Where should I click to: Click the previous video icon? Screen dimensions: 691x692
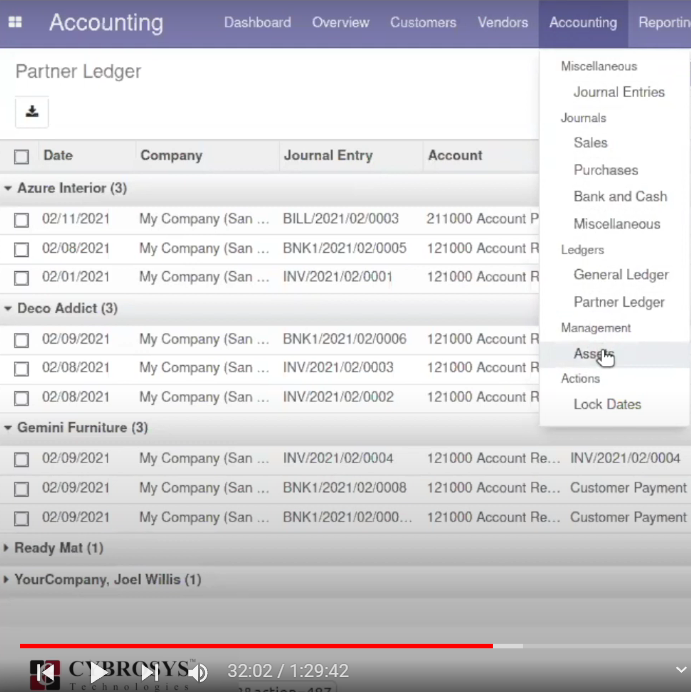tap(45, 673)
